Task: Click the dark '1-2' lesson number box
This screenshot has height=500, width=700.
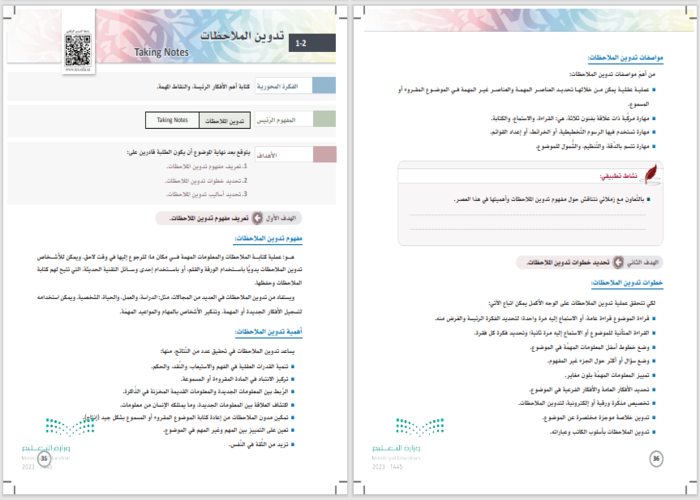Action: tap(312, 43)
